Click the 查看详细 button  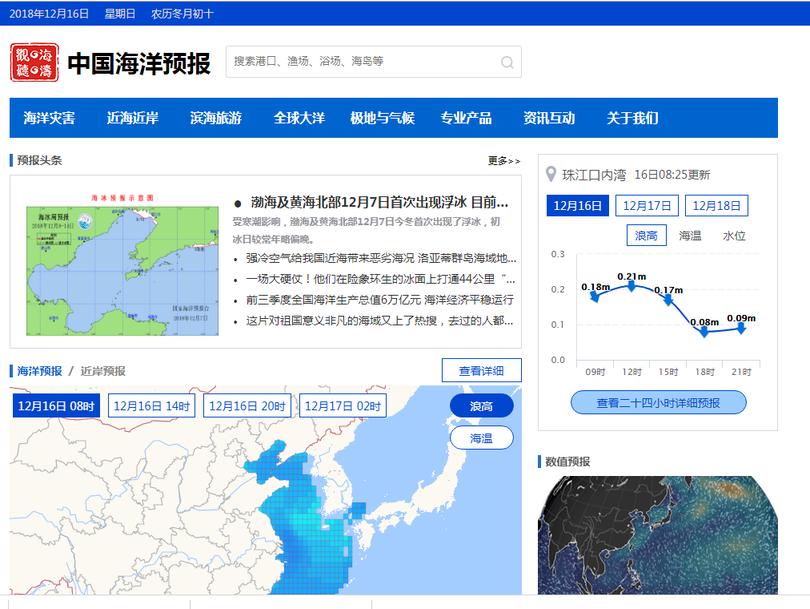click(482, 370)
